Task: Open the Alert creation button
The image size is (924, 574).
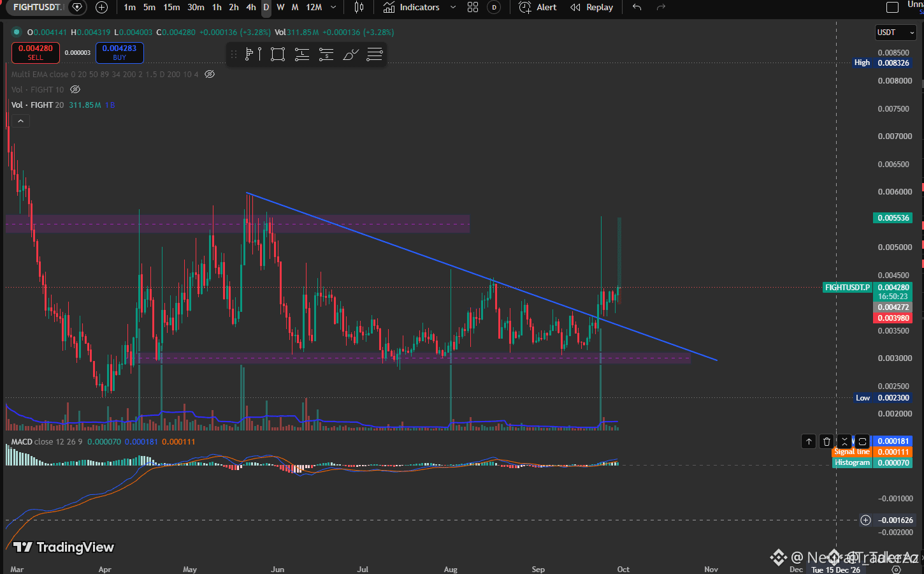Action: tap(538, 8)
